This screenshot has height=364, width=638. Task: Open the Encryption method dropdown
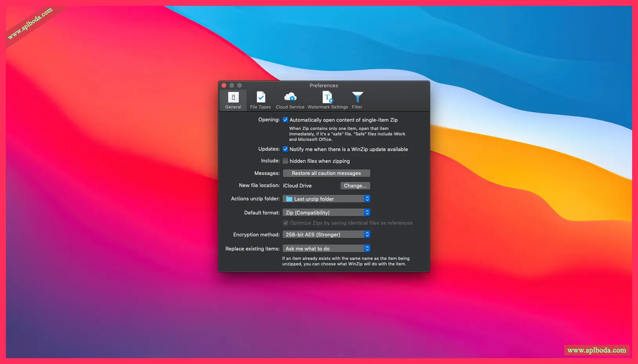point(326,234)
